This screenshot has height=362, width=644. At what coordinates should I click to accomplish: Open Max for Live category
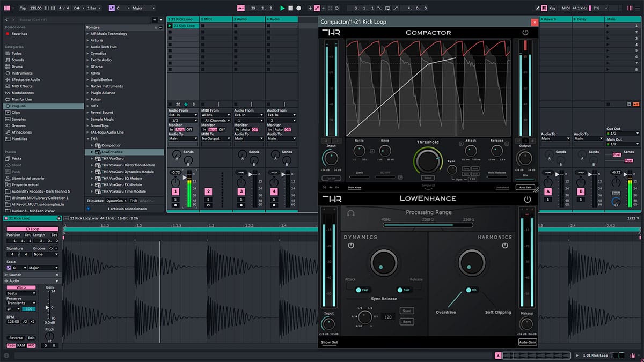(x=22, y=99)
